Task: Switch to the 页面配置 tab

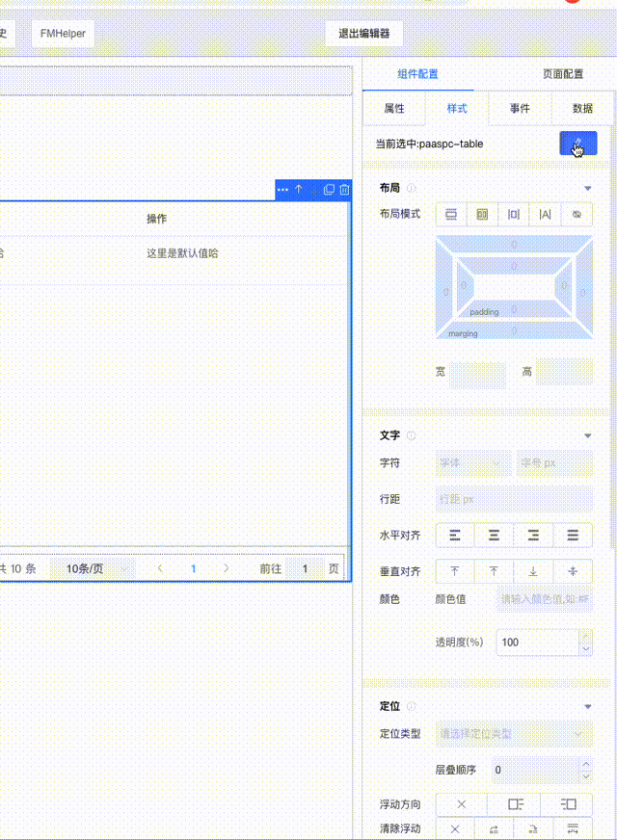Action: click(563, 74)
